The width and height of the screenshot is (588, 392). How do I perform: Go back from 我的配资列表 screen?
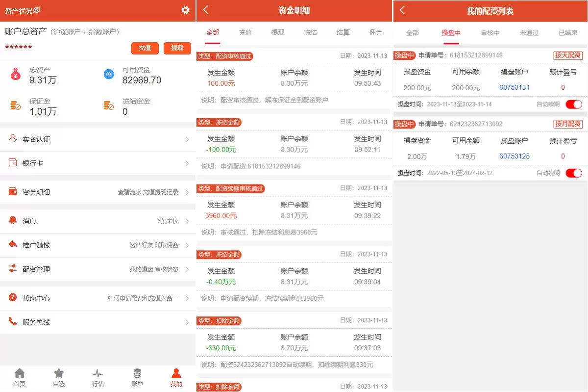(x=402, y=10)
